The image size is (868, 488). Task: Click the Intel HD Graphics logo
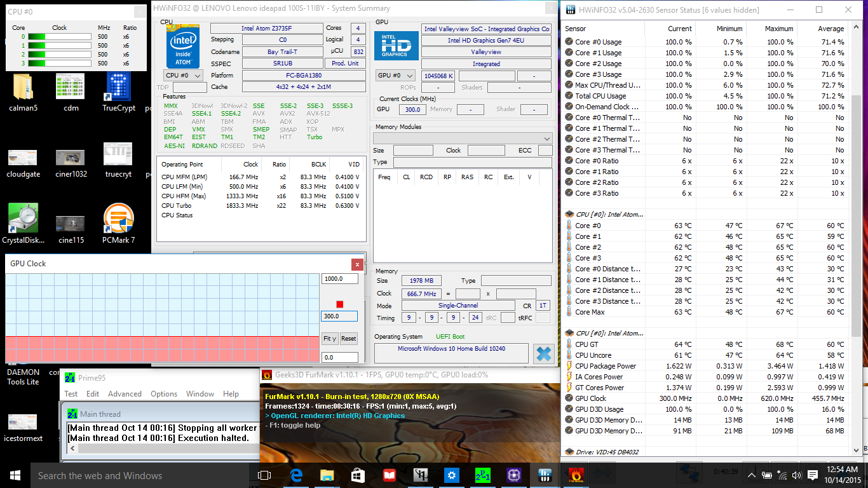(396, 46)
